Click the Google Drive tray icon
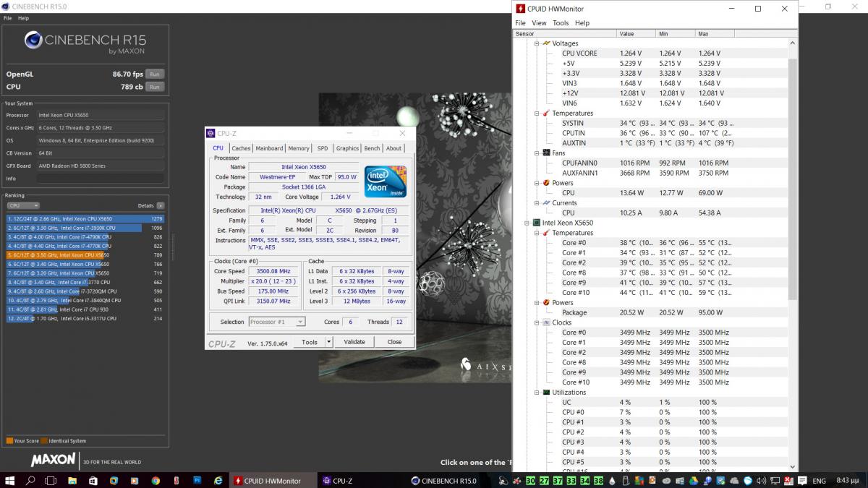The height and width of the screenshot is (488, 868). [x=693, y=481]
